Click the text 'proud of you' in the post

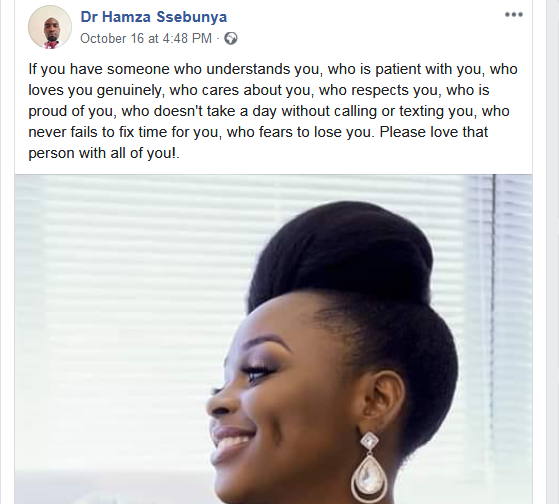tap(71, 111)
